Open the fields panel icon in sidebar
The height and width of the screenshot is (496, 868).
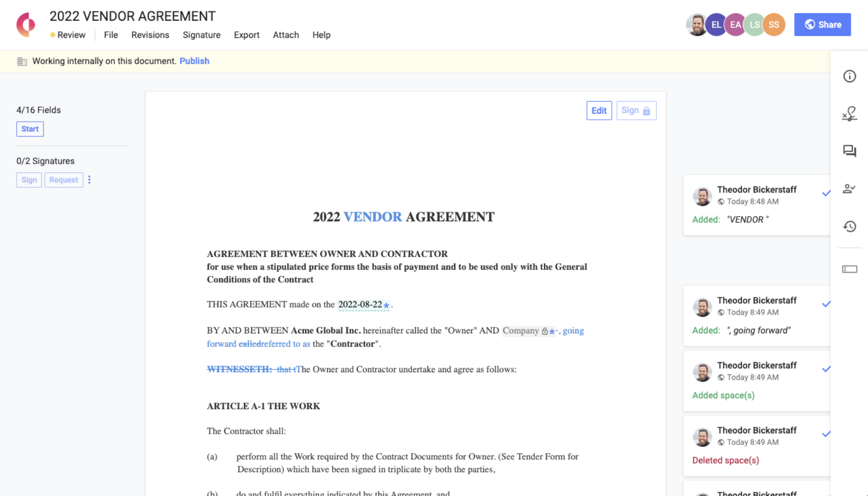click(x=849, y=269)
